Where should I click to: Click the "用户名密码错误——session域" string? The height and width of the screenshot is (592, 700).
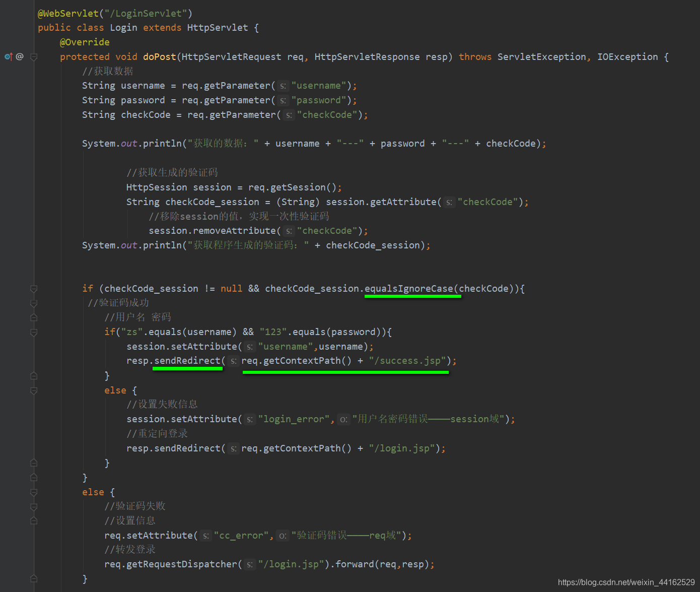click(429, 419)
